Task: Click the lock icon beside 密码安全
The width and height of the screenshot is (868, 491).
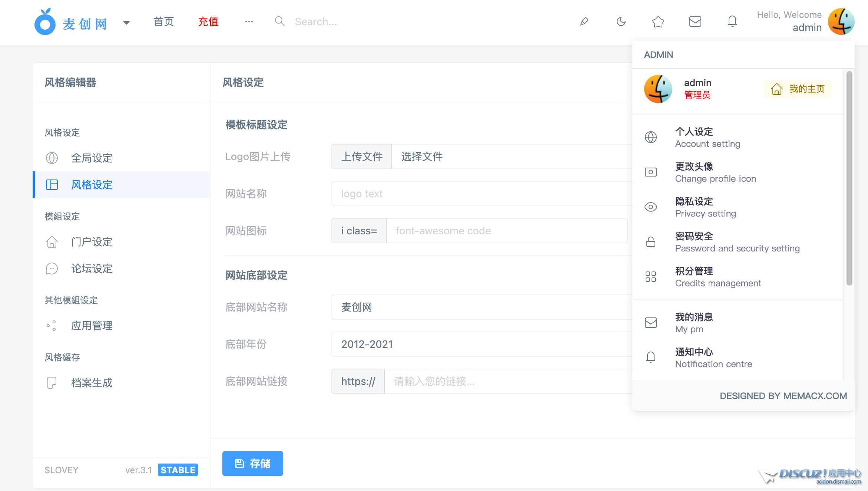Action: coord(651,242)
